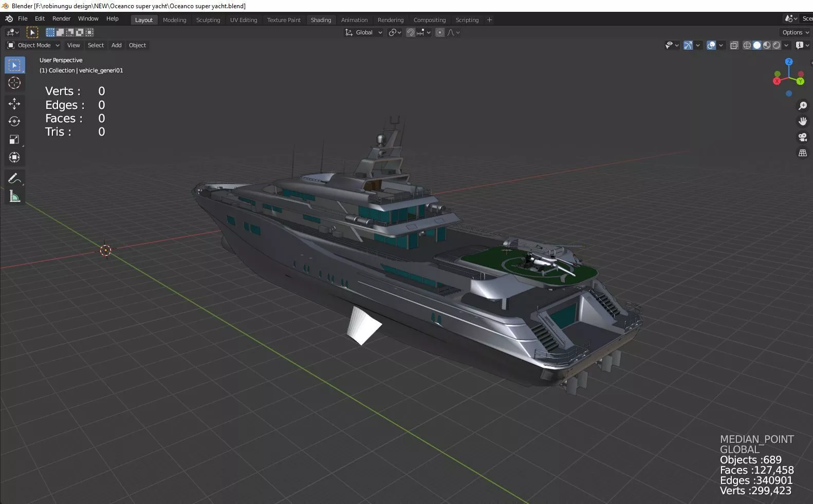Choose Subtract selection mode icon
This screenshot has height=504, width=813.
[70, 32]
